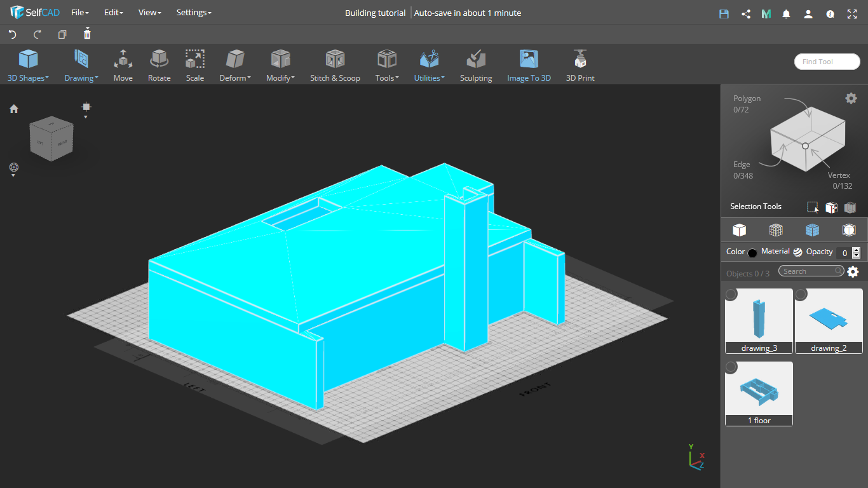The image size is (868, 488).
Task: Click the Copy objects icon
Action: tap(62, 34)
